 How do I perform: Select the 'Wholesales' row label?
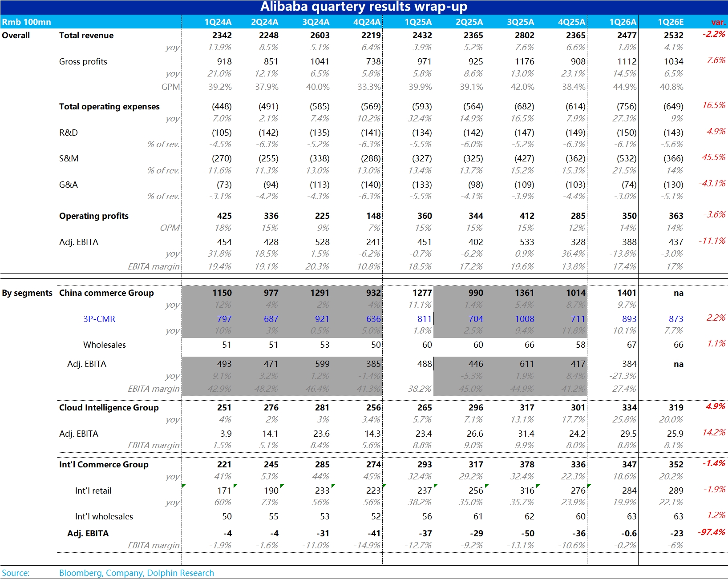(x=105, y=345)
